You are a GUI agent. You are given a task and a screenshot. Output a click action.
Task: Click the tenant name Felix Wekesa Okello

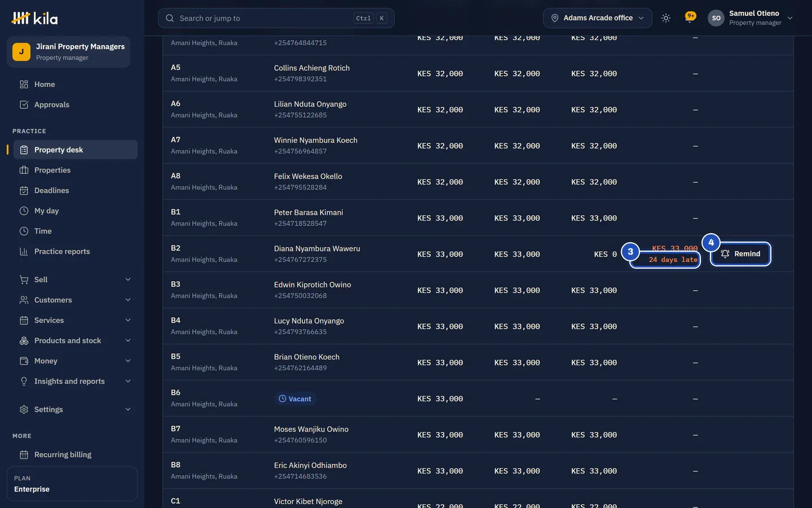point(308,176)
